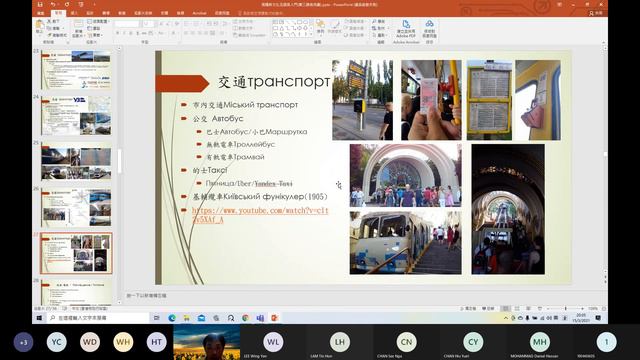Open the Acrobat ribbon tab
640x360 pixels.
click(199, 13)
